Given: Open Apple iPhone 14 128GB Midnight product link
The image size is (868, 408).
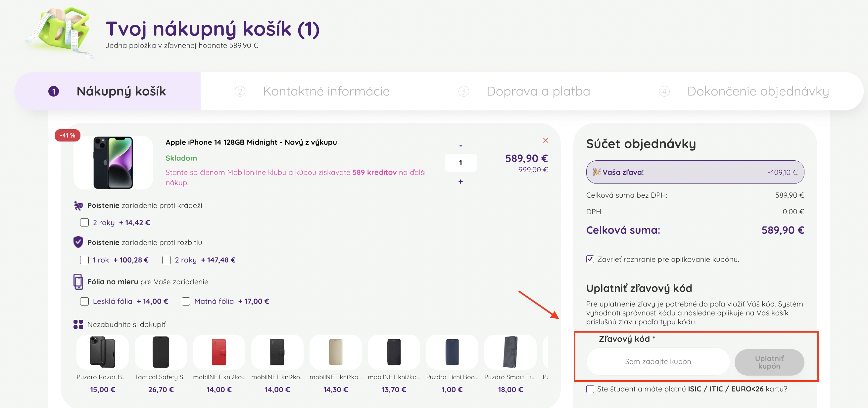Looking at the screenshot, I should (251, 142).
